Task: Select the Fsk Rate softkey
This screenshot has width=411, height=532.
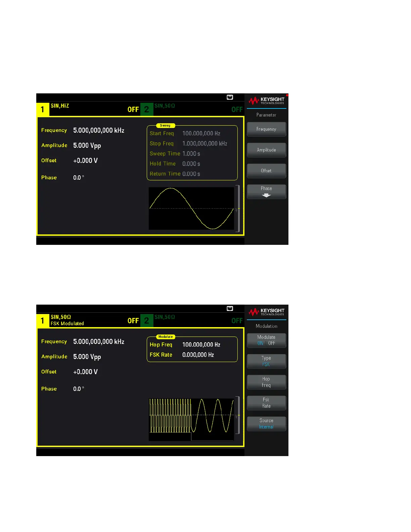Action: [x=266, y=403]
